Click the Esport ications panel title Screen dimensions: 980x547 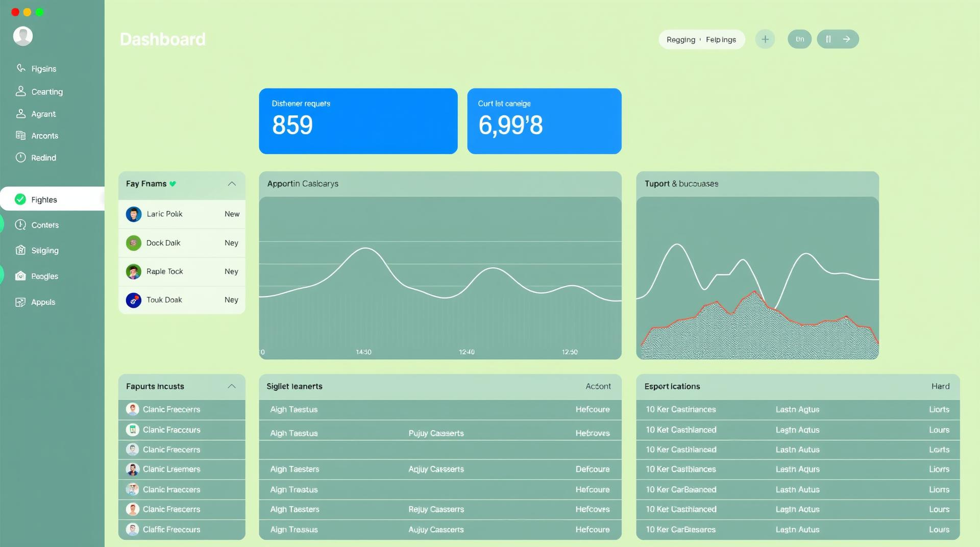coord(672,386)
